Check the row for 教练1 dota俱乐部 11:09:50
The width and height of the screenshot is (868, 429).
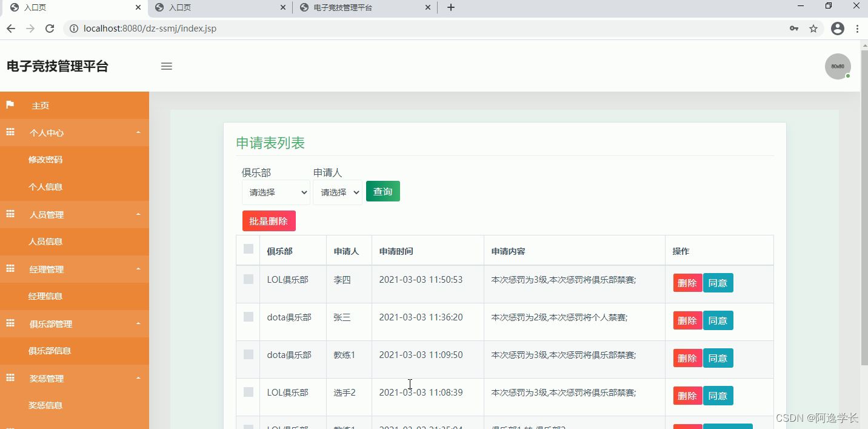click(x=249, y=354)
